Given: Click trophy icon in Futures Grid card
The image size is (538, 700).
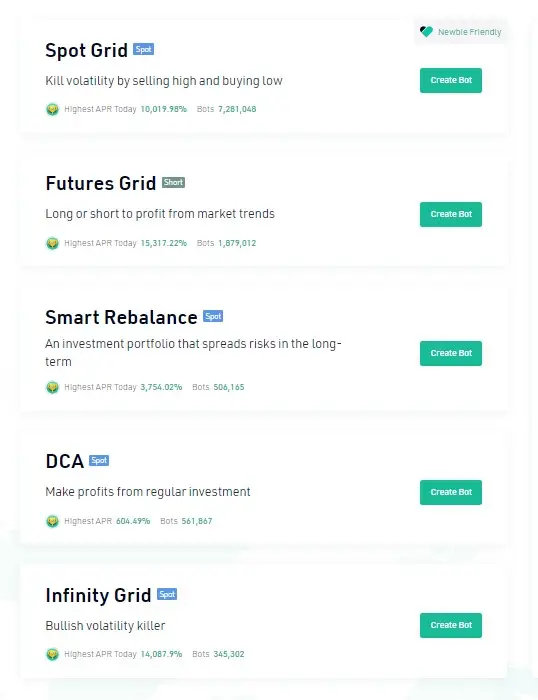Looking at the screenshot, I should tap(52, 243).
